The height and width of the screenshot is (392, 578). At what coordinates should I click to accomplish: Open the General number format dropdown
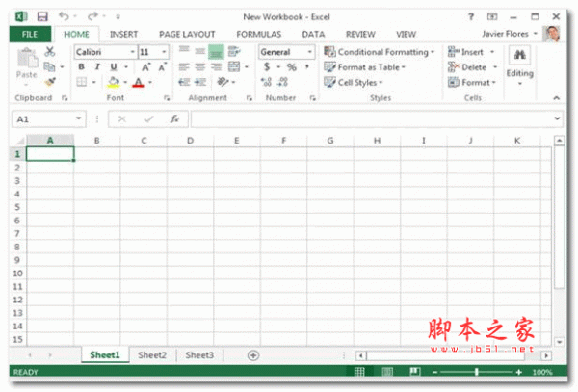point(310,52)
